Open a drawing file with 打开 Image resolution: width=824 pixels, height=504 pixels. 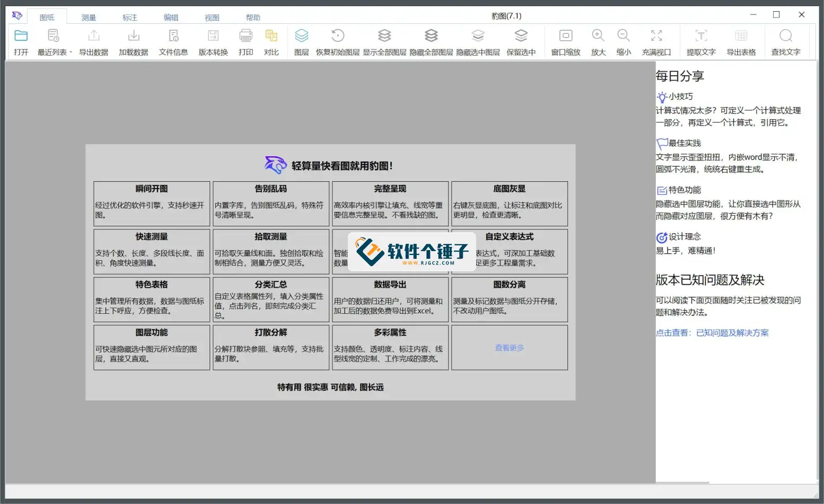21,41
